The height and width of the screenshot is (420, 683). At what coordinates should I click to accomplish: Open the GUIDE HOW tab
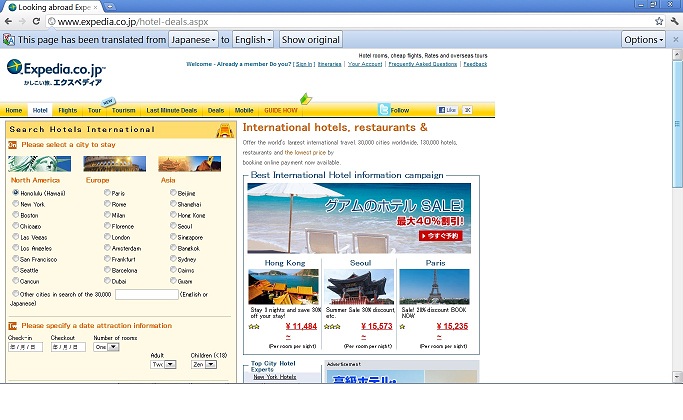tap(281, 110)
